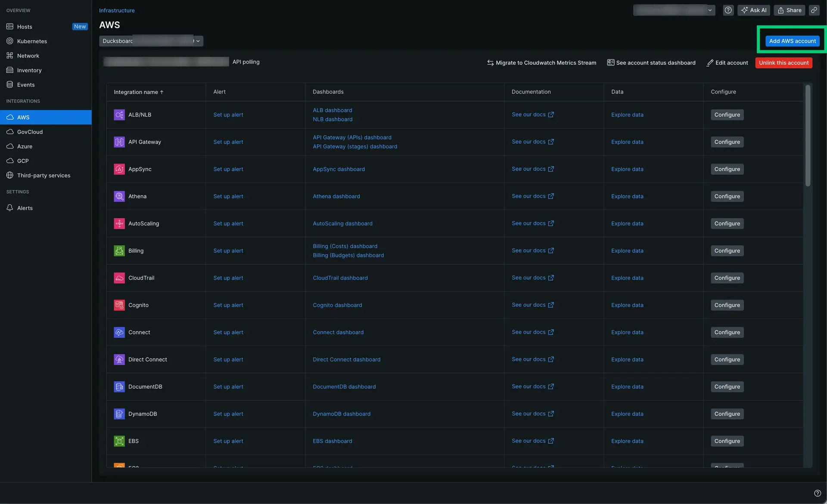
Task: Open the Hosts page in sidebar
Action: 46,27
